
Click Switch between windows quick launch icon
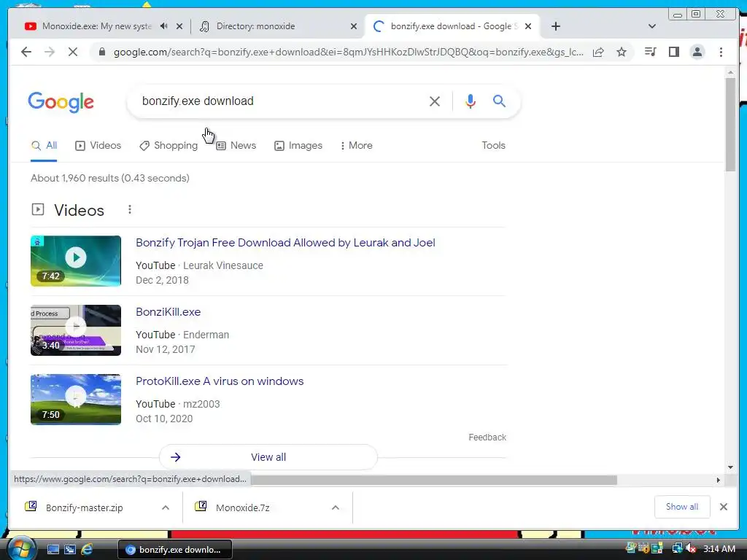point(70,550)
